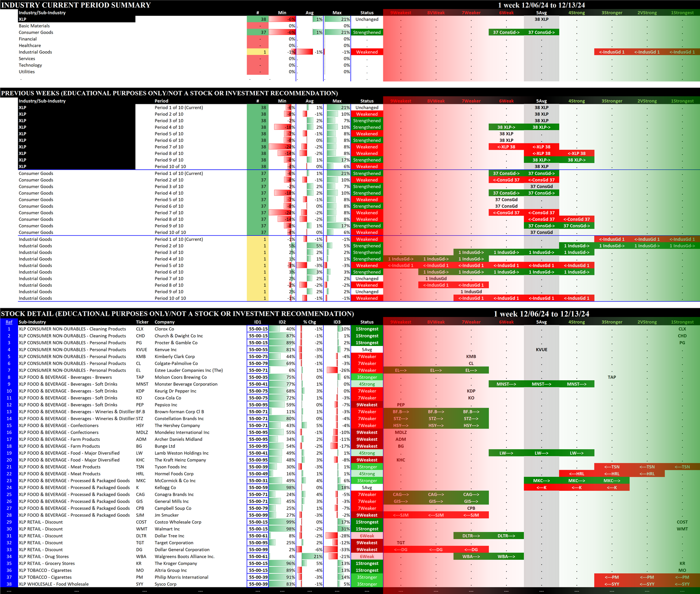
Task: Click the red <---DG arrow in 8VWeak column
Action: tap(436, 550)
